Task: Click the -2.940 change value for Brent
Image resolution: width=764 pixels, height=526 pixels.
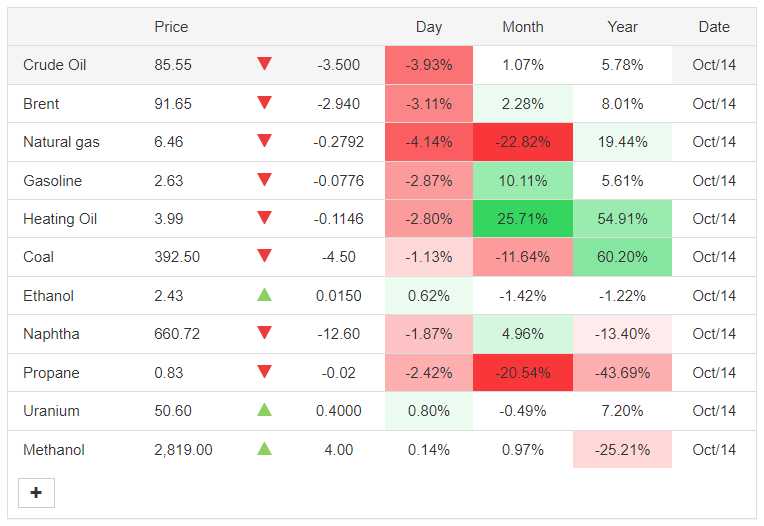Action: click(x=339, y=104)
